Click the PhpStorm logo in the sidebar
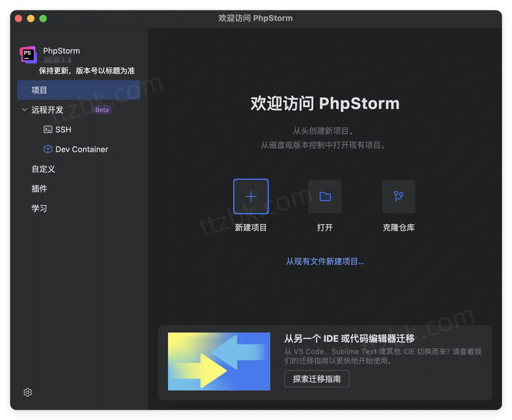This screenshot has width=512, height=420. point(28,55)
